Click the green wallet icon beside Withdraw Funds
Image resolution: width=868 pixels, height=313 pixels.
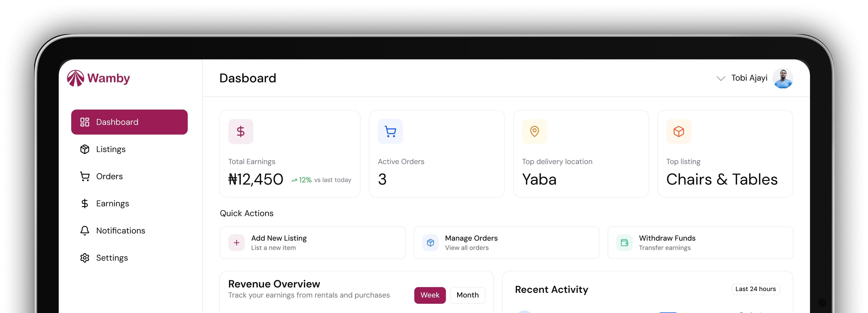[624, 243]
